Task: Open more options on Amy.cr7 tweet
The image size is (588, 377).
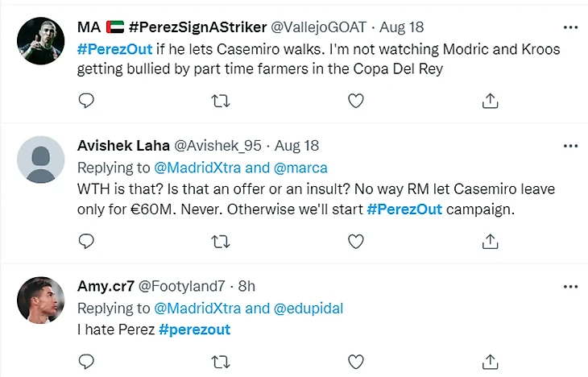Action: [x=570, y=286]
